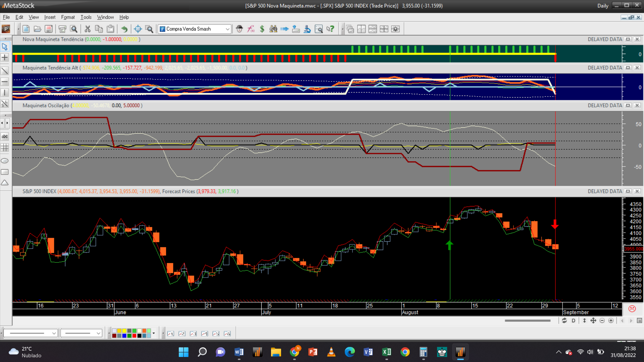Image resolution: width=644 pixels, height=362 pixels.
Task: Pick the orange color swatch
Action: 144,331
